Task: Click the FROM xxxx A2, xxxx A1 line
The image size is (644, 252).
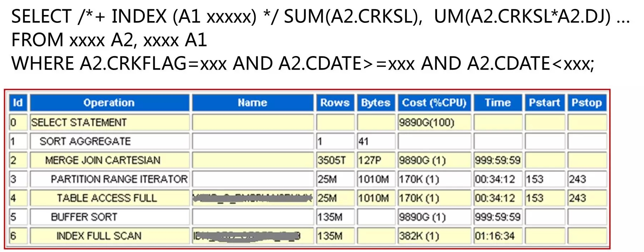Action: pos(109,40)
